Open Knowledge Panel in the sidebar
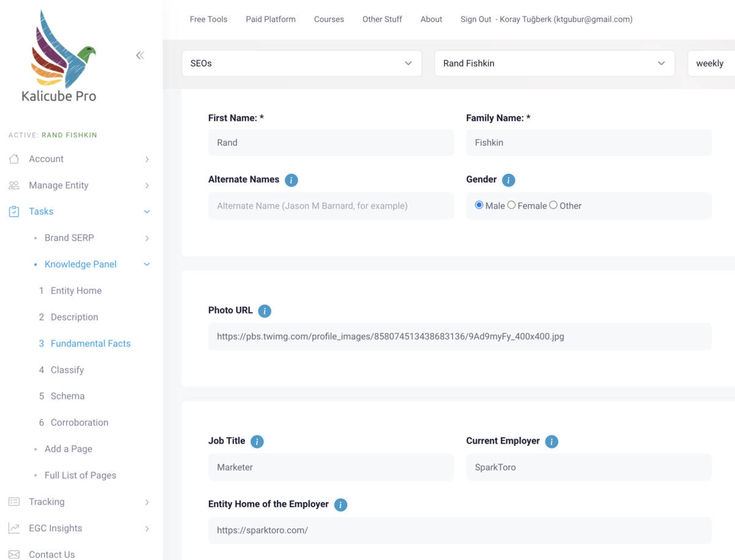 pyautogui.click(x=80, y=264)
